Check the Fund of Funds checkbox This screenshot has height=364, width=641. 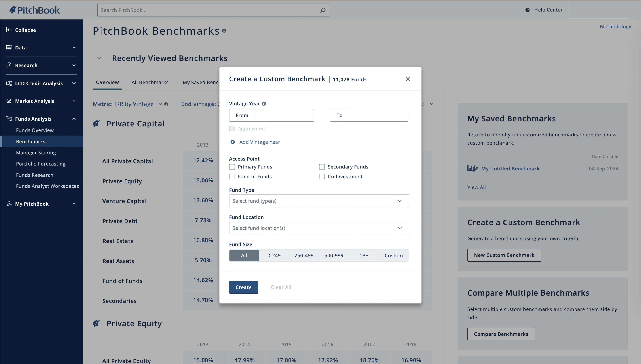point(232,176)
